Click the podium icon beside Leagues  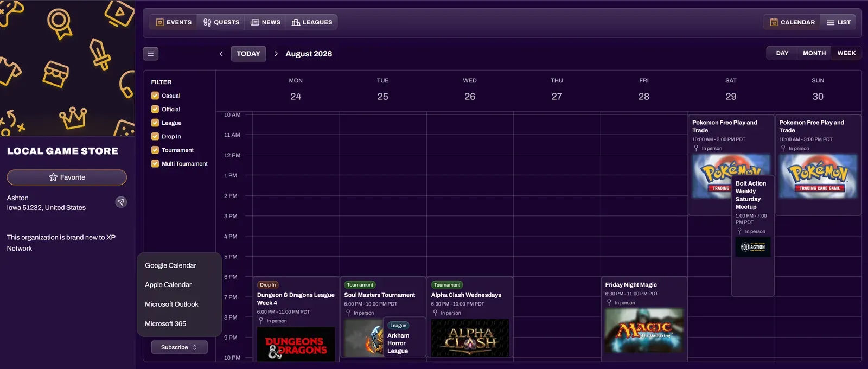point(296,22)
